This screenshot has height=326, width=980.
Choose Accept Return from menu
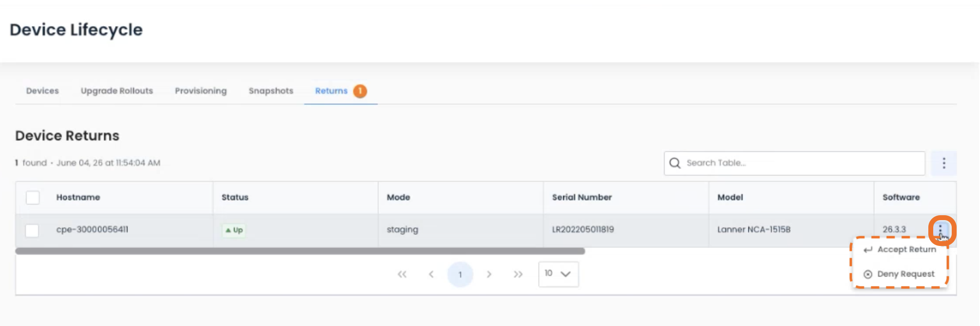coord(900,249)
